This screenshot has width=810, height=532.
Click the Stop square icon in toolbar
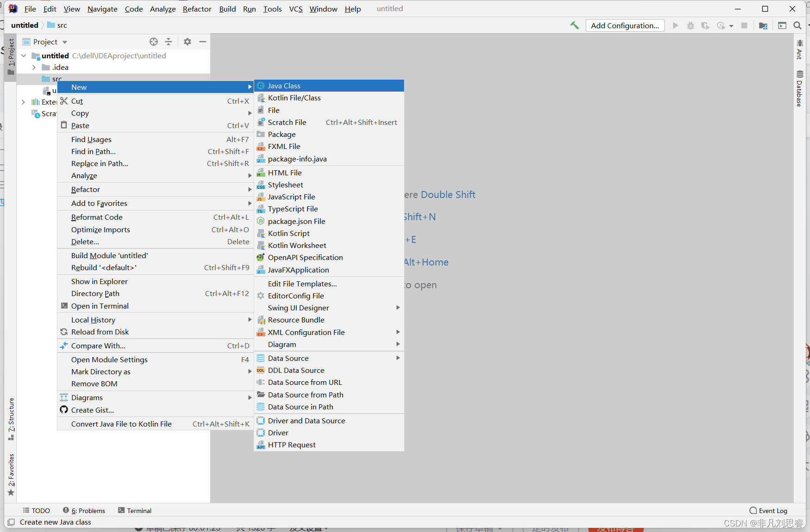click(x=744, y=25)
